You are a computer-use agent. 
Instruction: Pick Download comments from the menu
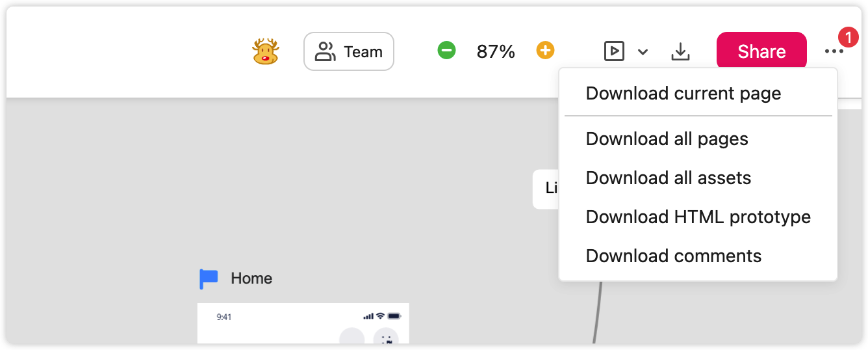tap(674, 256)
